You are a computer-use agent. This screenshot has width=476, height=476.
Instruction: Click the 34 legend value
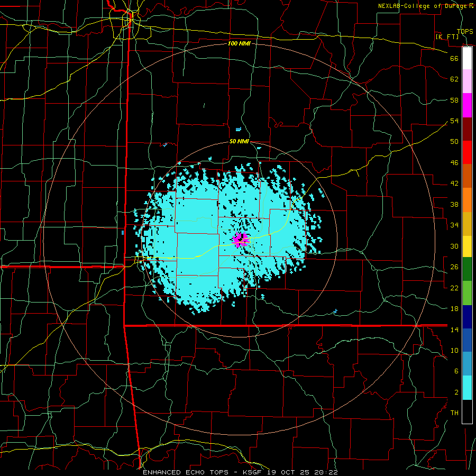pos(454,225)
